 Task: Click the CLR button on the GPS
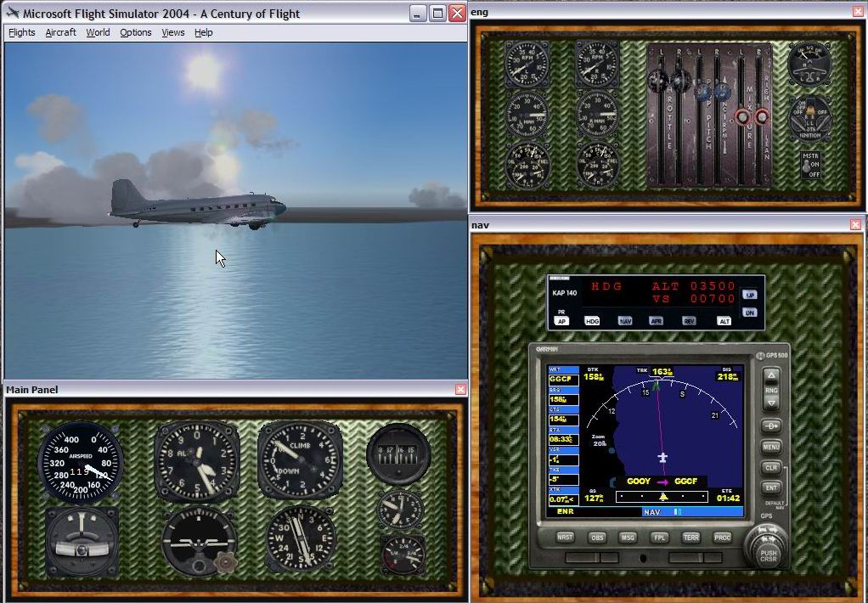[770, 468]
